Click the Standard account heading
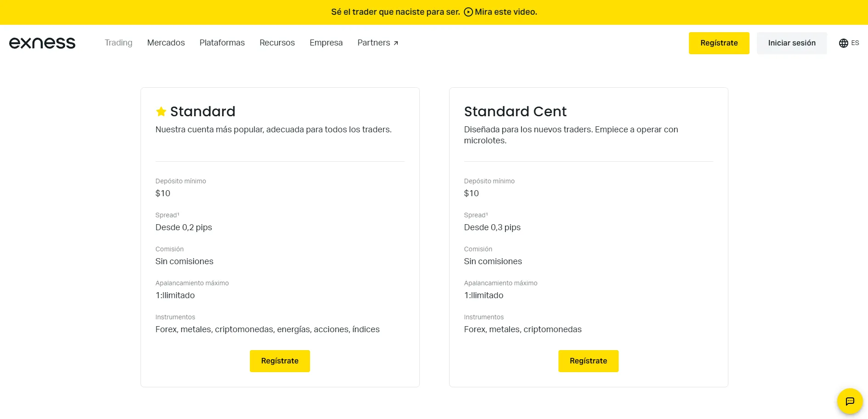868x419 pixels. pyautogui.click(x=203, y=111)
